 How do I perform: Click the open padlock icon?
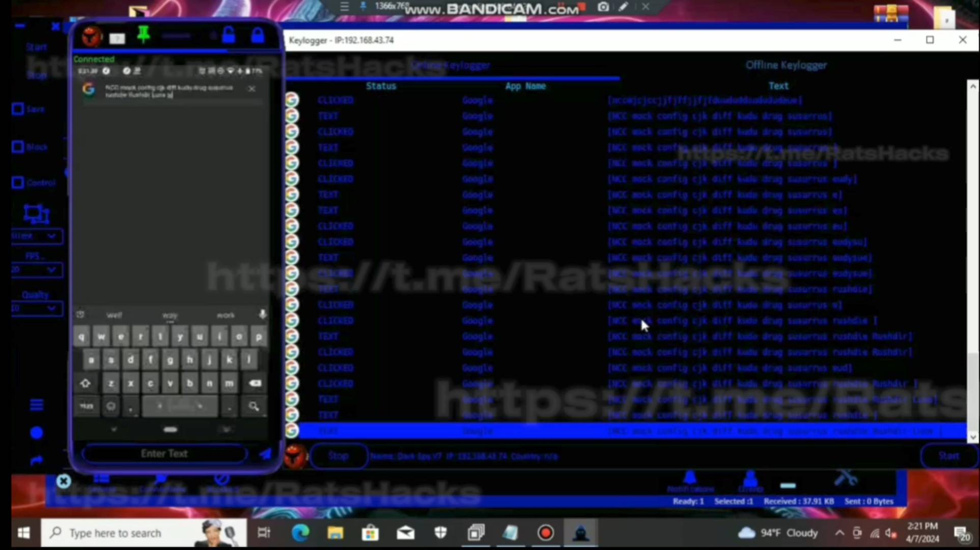229,36
